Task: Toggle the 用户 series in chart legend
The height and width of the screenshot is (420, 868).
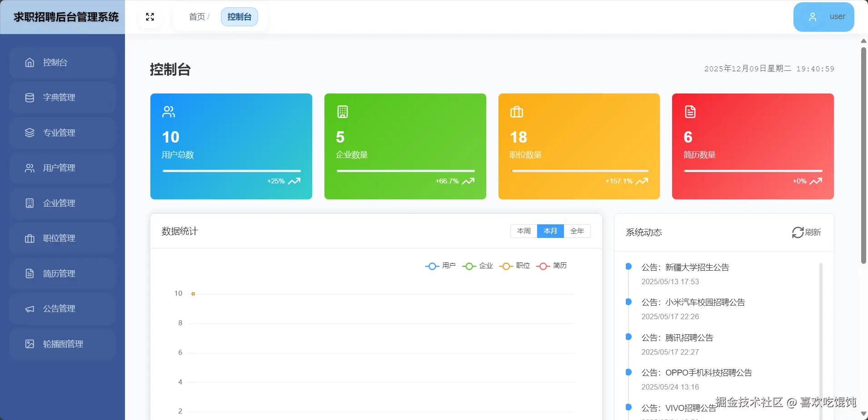Action: click(440, 266)
